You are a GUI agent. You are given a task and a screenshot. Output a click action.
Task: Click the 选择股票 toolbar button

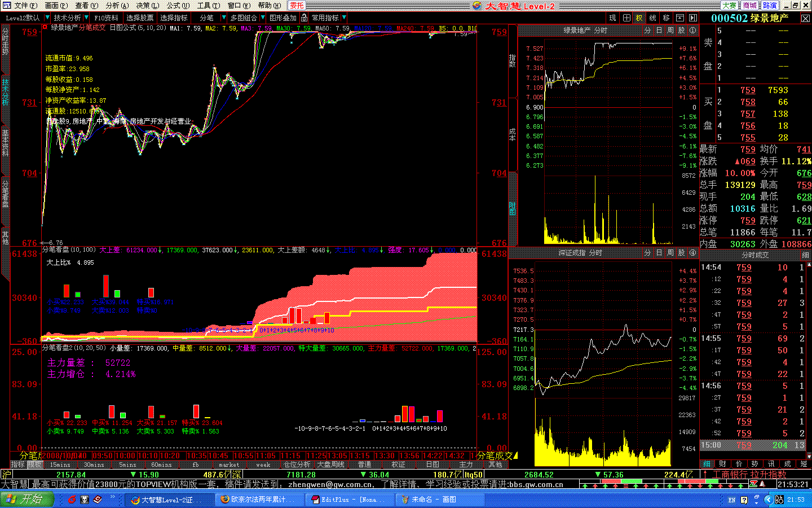tap(140, 18)
